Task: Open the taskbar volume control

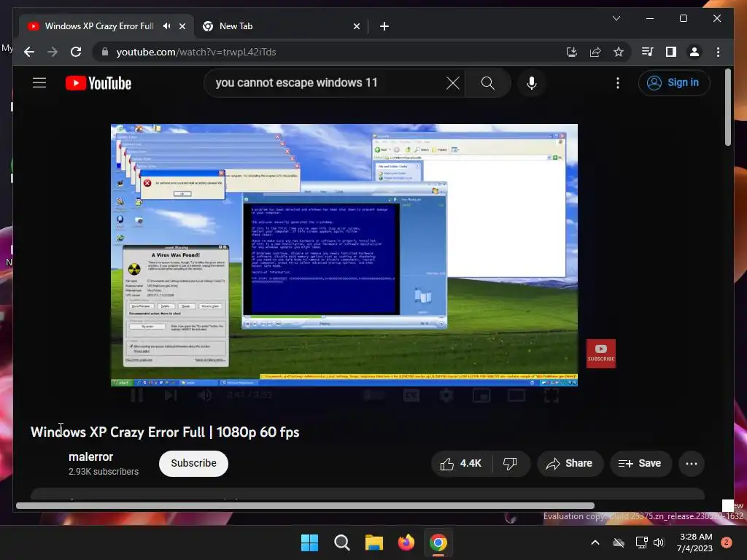Action: pos(659,542)
